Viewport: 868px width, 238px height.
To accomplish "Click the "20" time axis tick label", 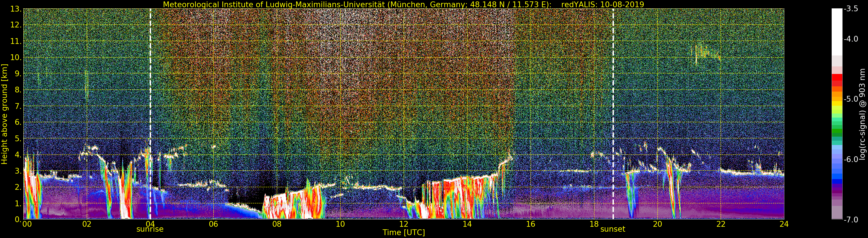I will point(657,224).
